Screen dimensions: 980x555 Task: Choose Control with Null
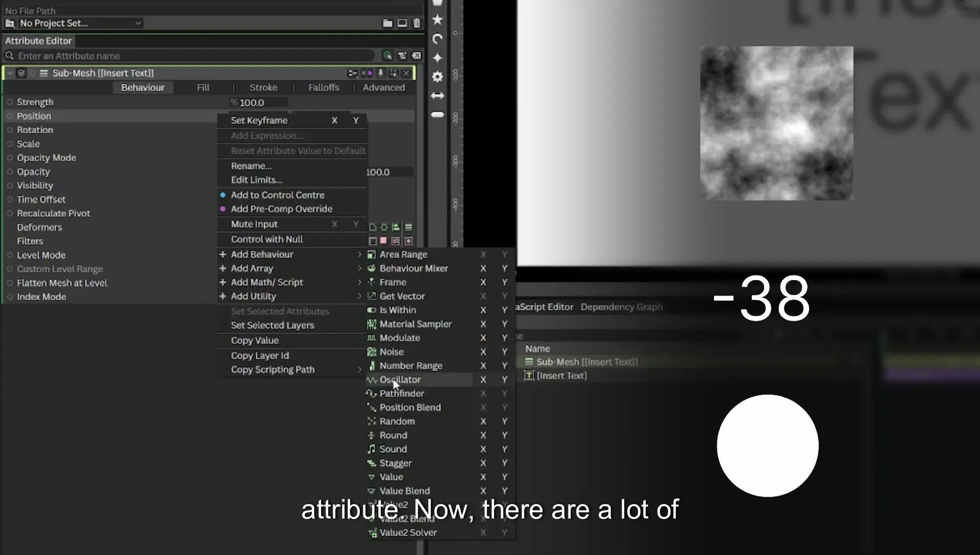266,239
